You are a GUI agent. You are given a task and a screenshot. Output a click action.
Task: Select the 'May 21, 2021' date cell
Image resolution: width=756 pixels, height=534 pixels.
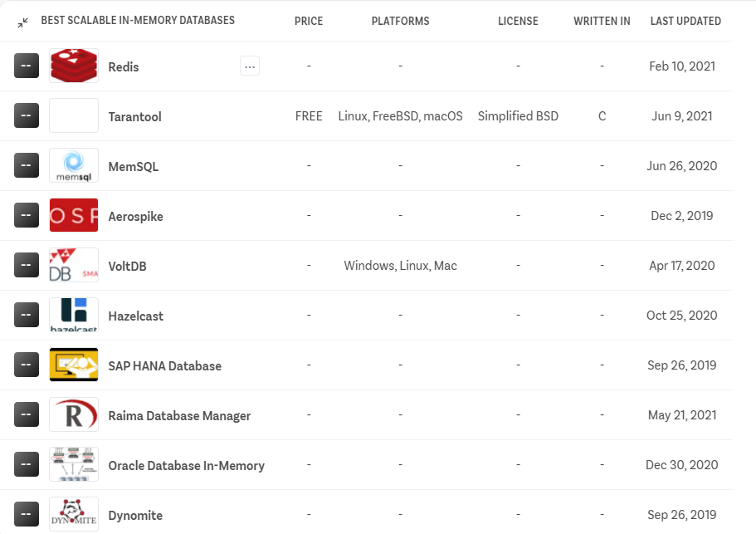682,415
